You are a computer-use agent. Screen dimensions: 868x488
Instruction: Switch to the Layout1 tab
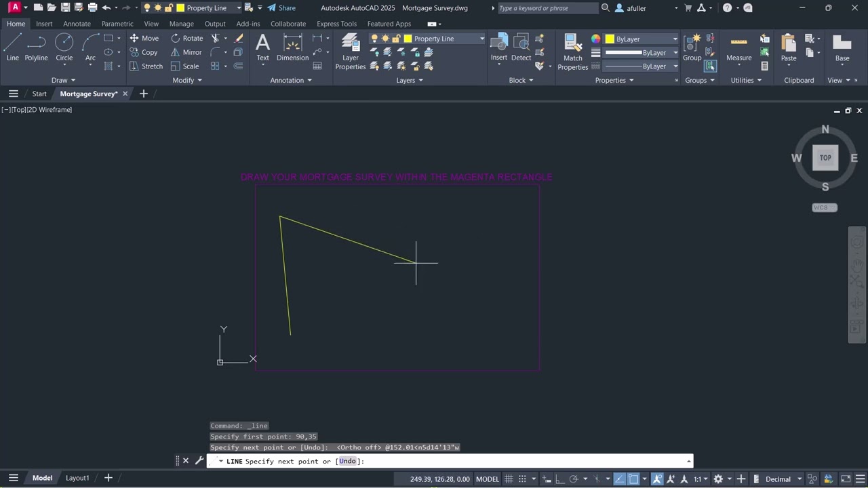click(x=77, y=478)
